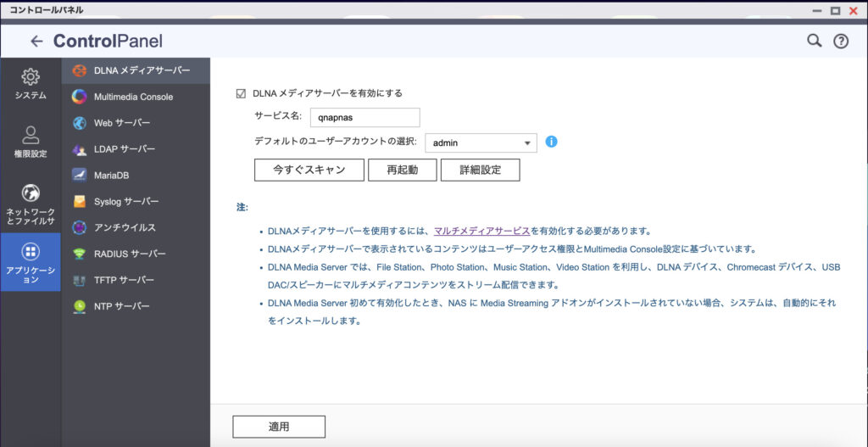Select the ネットワークとファイルサ globe icon
Image resolution: width=868 pixels, height=447 pixels.
(31, 193)
